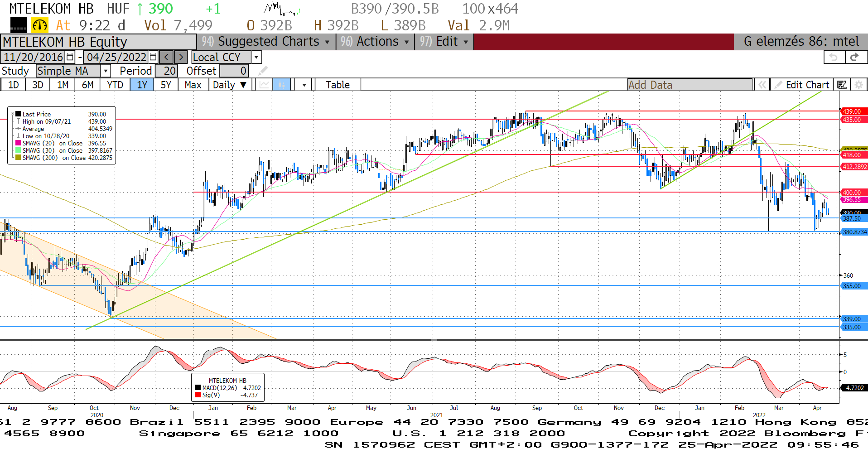Shift date range backward with left arrow
Viewport: 868px width, 468px height.
coord(166,57)
